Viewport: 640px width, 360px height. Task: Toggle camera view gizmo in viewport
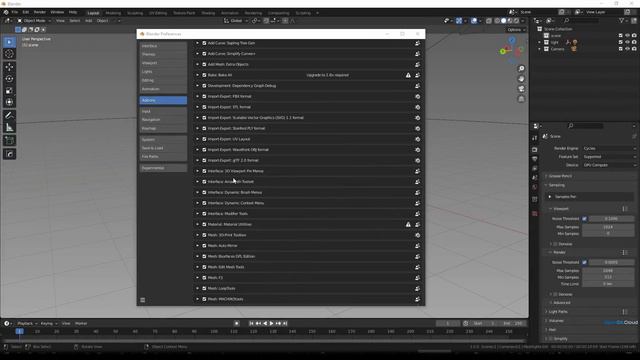(x=521, y=89)
